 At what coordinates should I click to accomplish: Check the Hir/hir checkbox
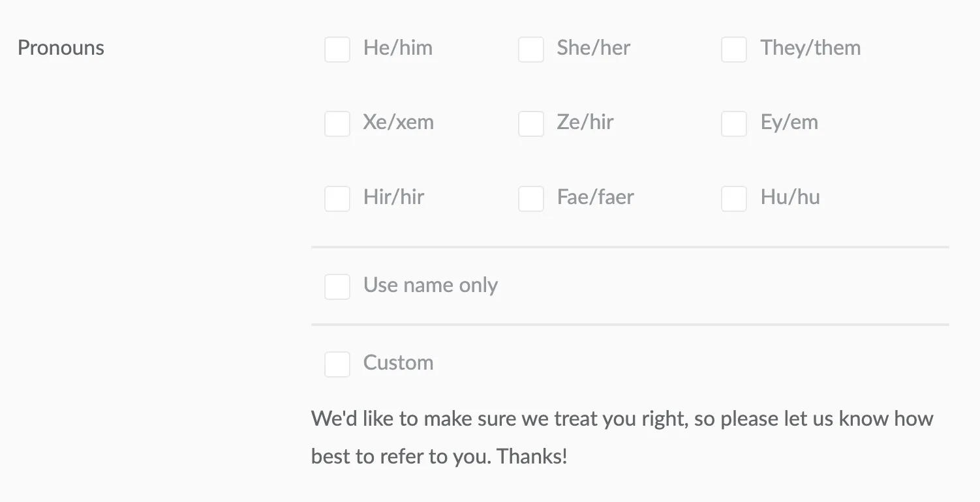[337, 198]
